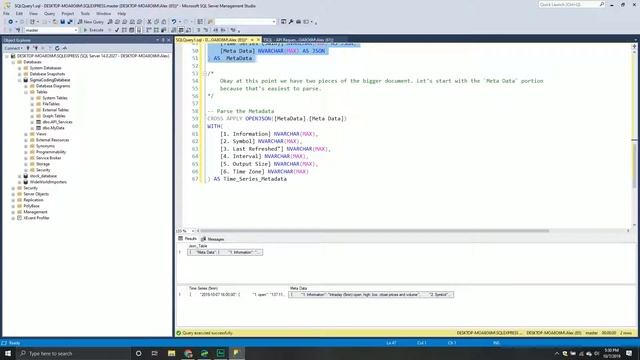
Task: Click the Execute query button
Action: pos(93,30)
